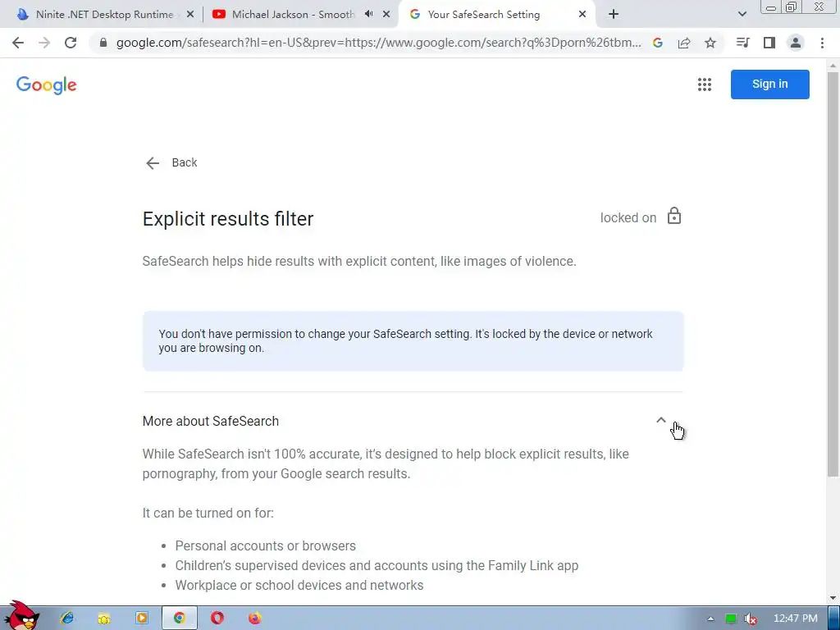Click the permission notice message box
This screenshot has height=630, width=840.
(x=413, y=340)
